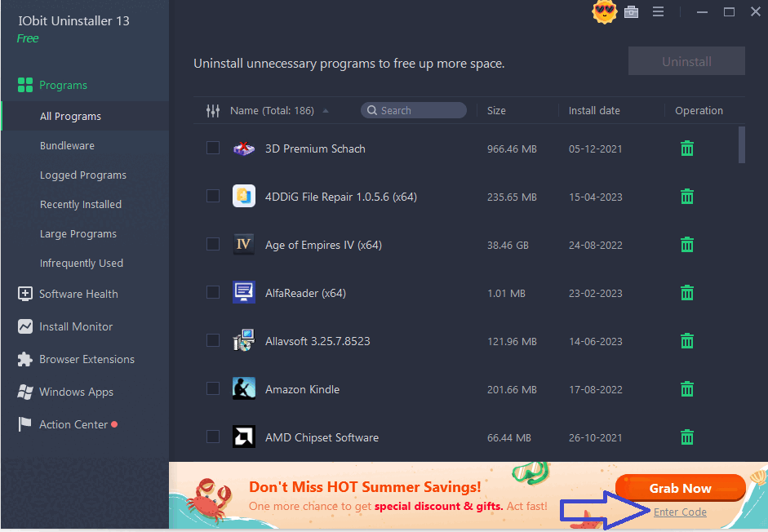The image size is (768, 532).
Task: Switch to the Windows Apps section
Action: point(77,392)
